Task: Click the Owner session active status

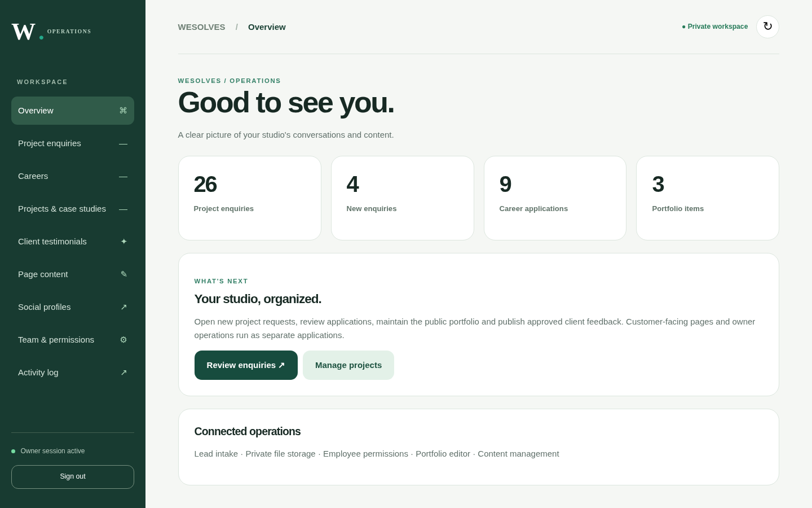Action: [48, 451]
